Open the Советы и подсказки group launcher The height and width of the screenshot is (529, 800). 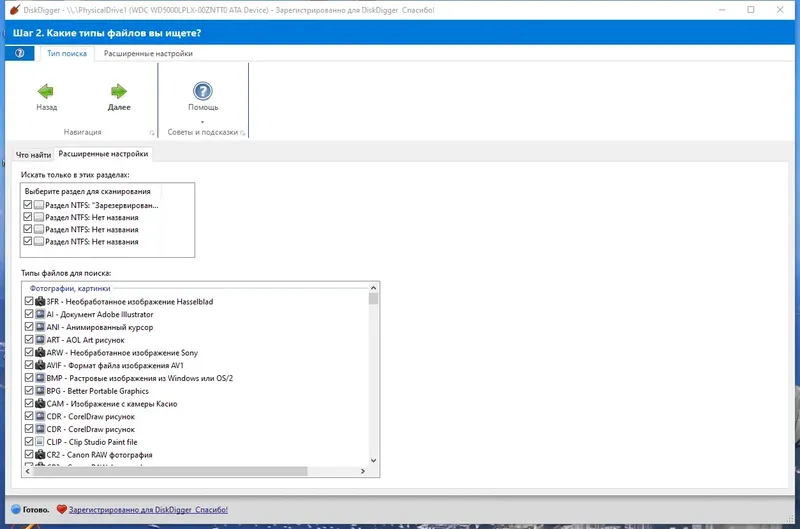tap(242, 133)
